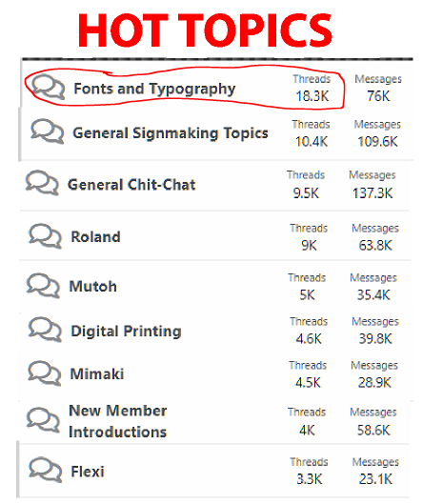Click the General Signmaking Topics chat icon
Image resolution: width=422 pixels, height=504 pixels.
47,131
